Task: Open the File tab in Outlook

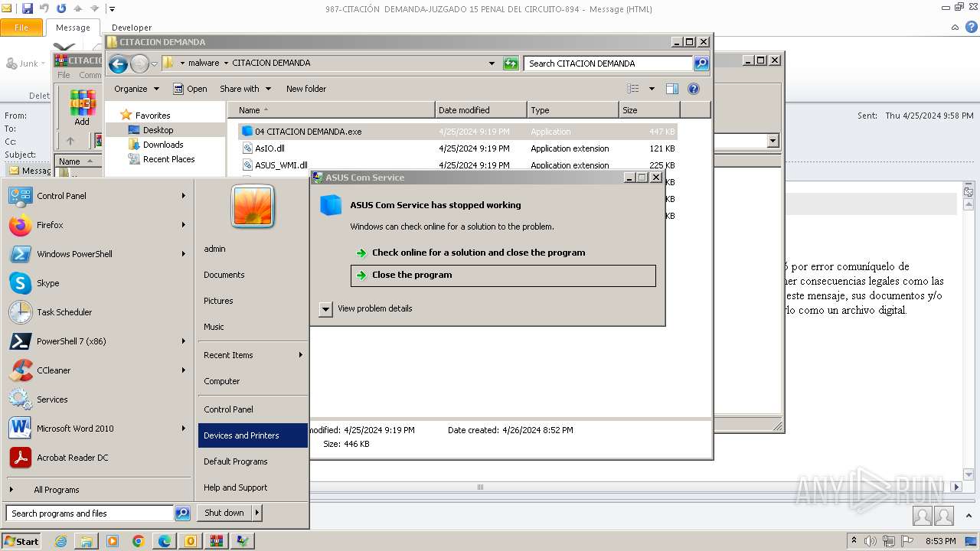Action: [x=21, y=28]
